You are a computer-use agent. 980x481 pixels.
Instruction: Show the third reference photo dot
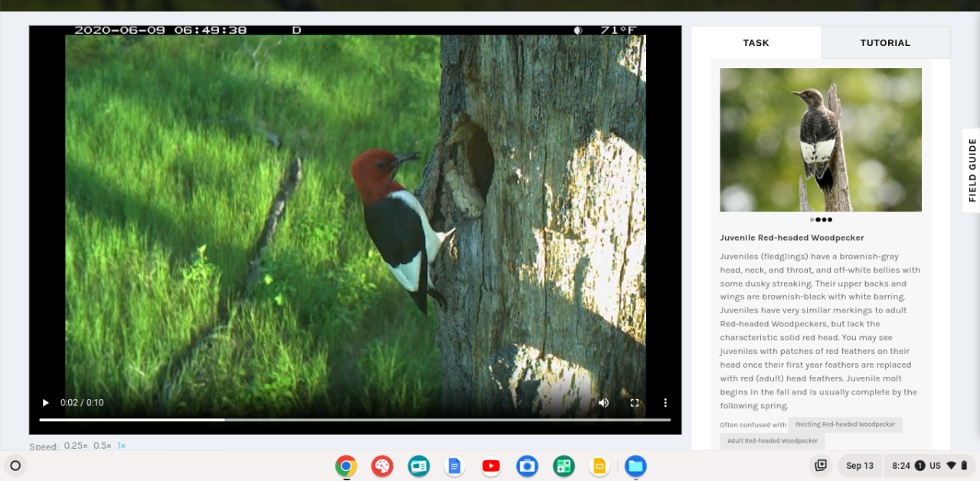tap(824, 220)
